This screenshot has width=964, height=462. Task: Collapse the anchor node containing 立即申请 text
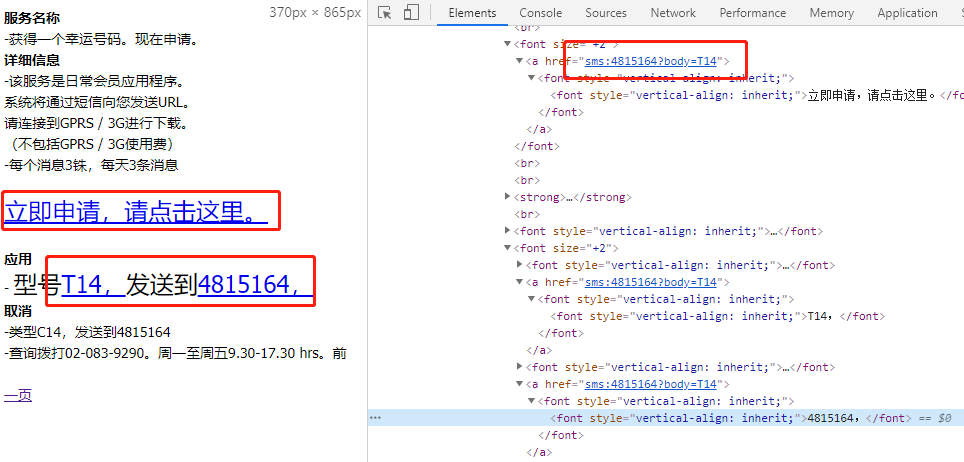click(520, 61)
